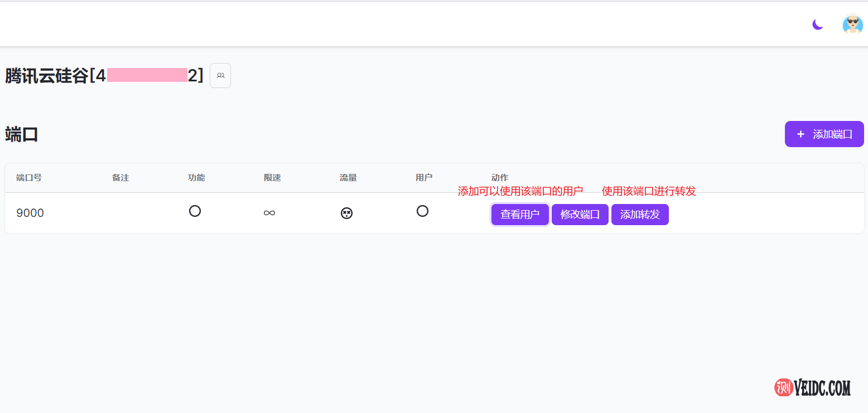Click the red 测 watermark logo
The width and height of the screenshot is (868, 413).
pyautogui.click(x=784, y=387)
